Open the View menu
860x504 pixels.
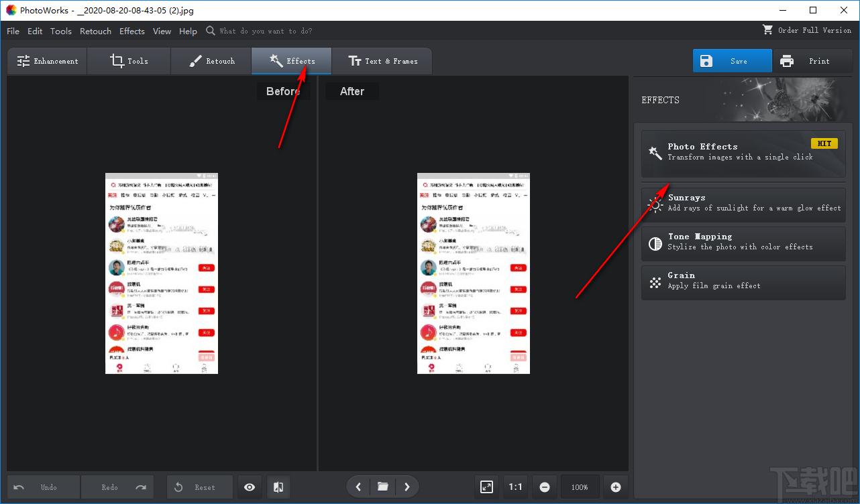tap(162, 31)
